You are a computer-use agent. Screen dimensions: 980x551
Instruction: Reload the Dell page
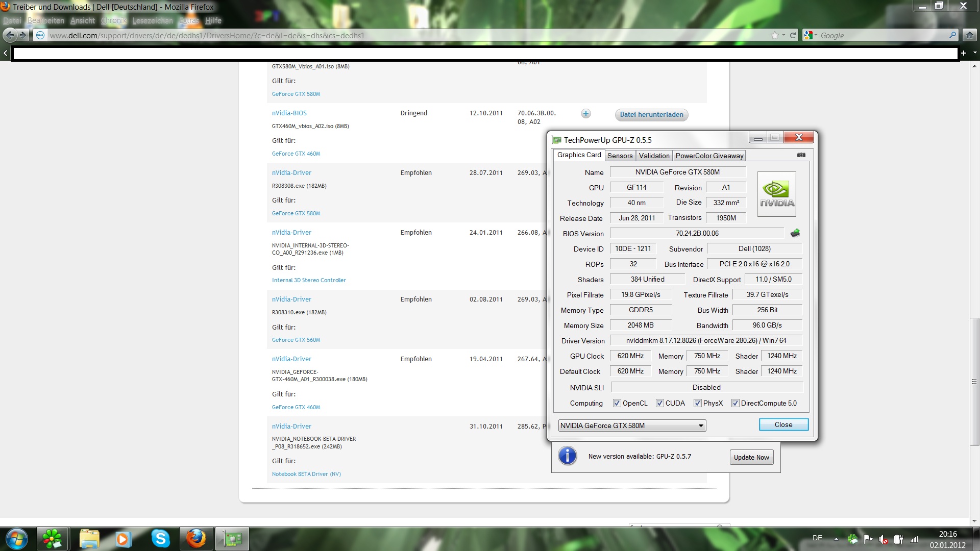793,35
